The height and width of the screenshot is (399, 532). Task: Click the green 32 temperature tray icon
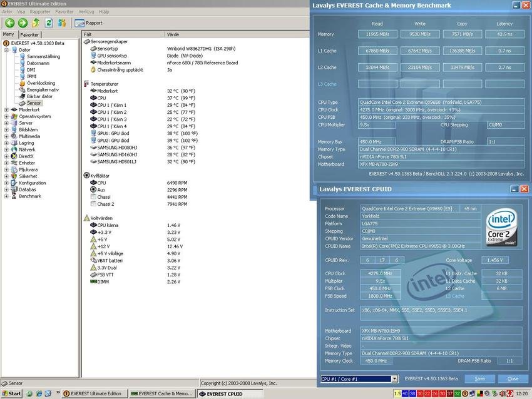pyautogui.click(x=458, y=393)
